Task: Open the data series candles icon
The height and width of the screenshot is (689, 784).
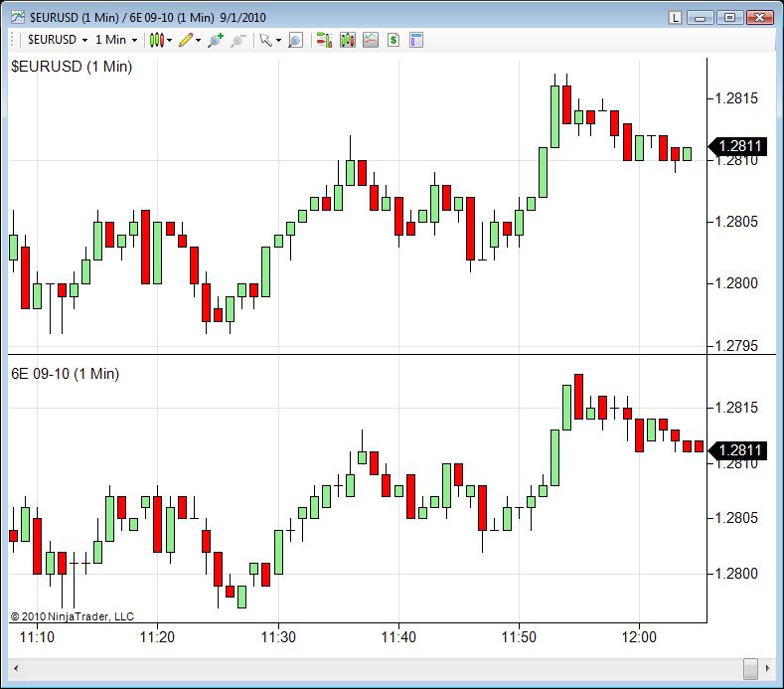Action: pos(348,40)
